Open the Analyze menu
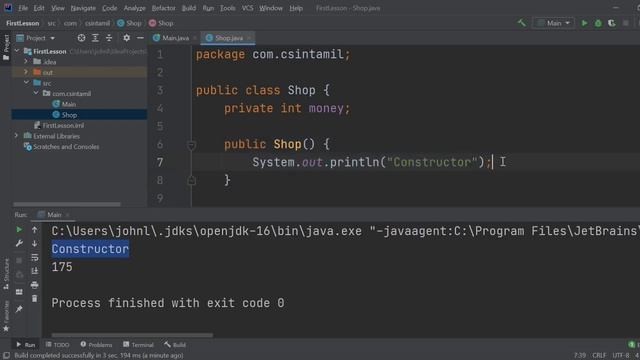 point(134,8)
